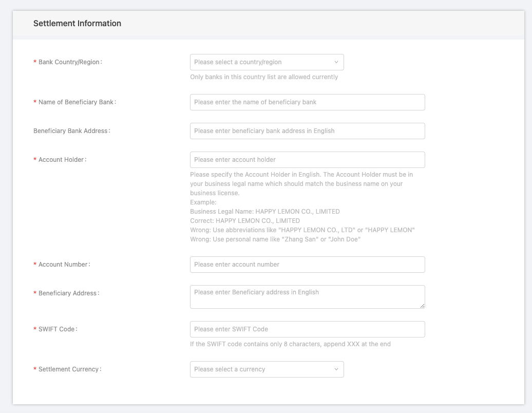Click the resize handle of Beneficiary Address textarea
Screen dimensions: 532x413
tap(422, 306)
